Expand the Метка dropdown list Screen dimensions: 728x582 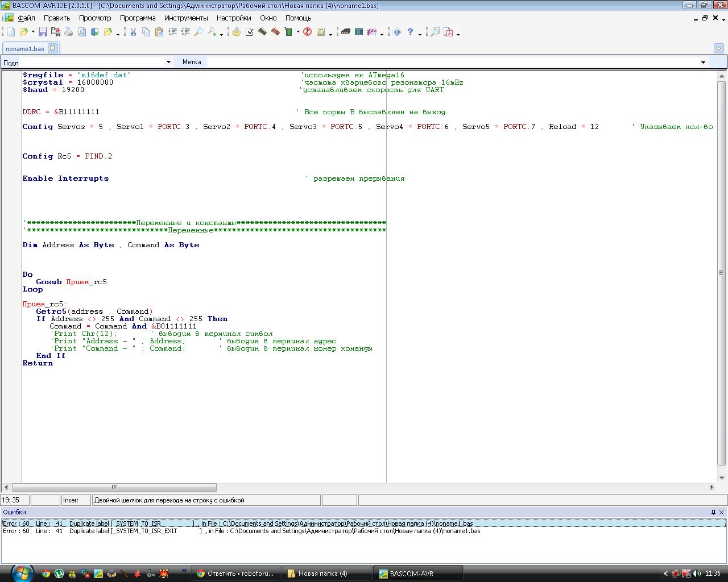[703, 62]
